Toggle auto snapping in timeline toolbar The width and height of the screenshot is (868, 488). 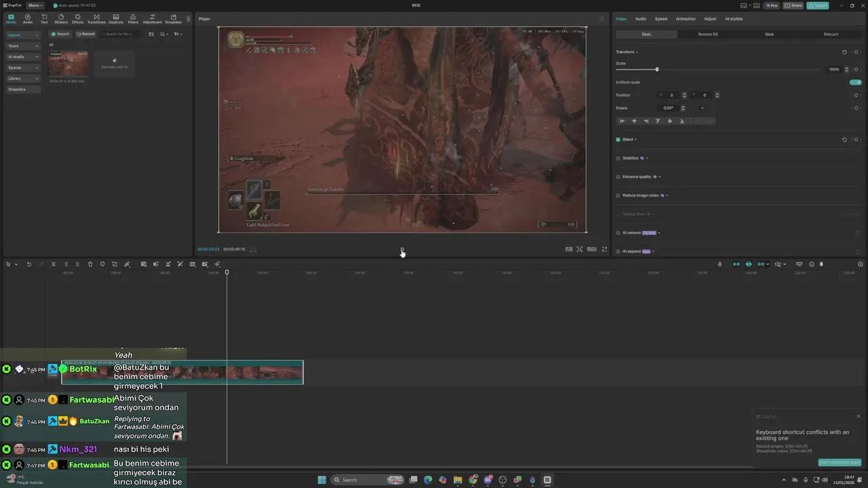point(749,264)
